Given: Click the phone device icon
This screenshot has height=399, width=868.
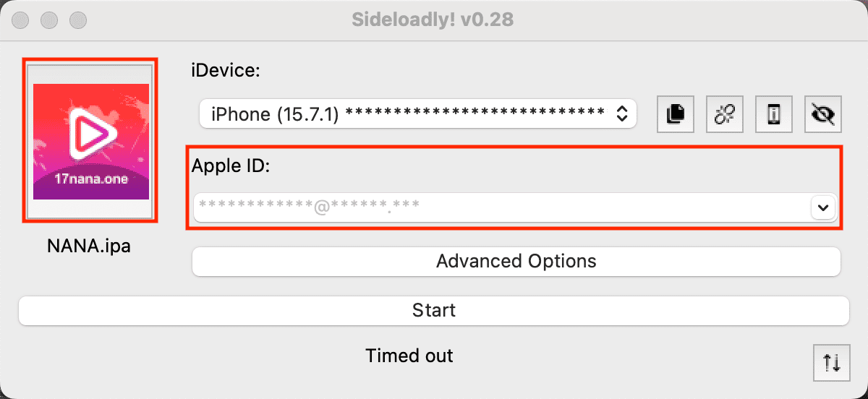Looking at the screenshot, I should (774, 114).
